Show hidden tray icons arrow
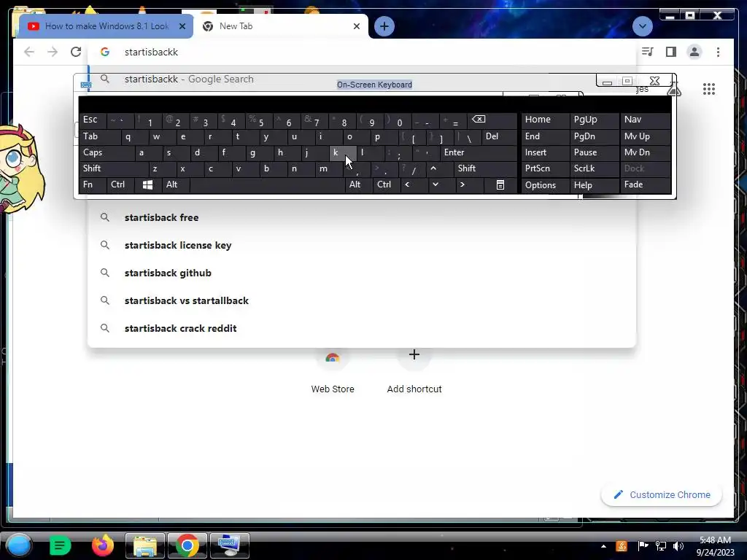The image size is (747, 560). tap(603, 546)
